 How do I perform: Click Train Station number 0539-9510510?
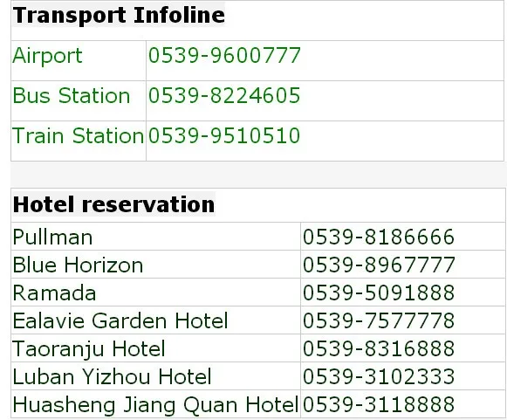[x=224, y=135]
